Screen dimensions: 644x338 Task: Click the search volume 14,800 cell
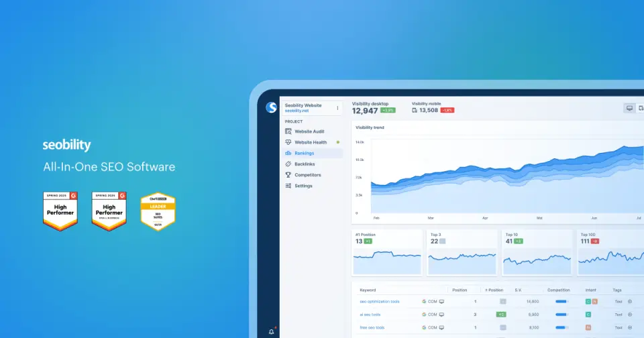[532, 301]
